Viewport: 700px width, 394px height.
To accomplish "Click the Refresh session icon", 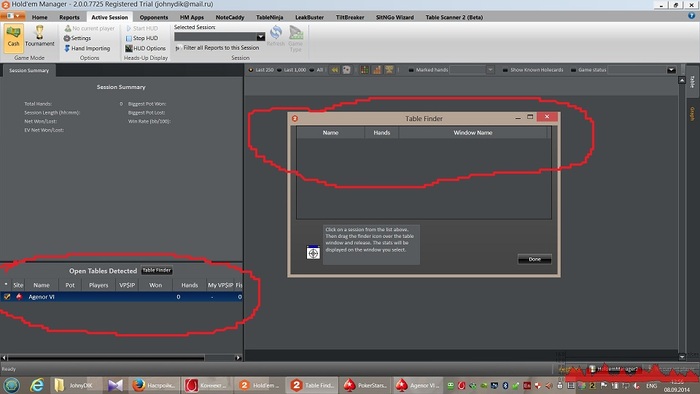I will click(276, 36).
